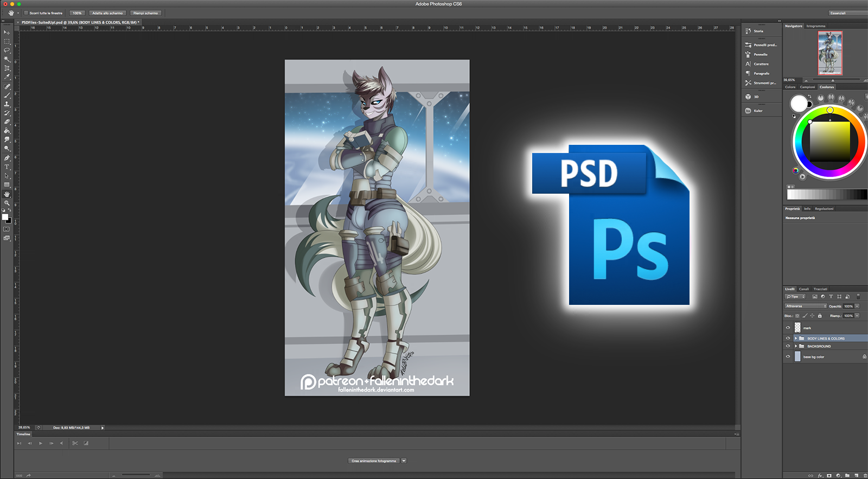Select the Eyedropper tool
Screen dimensions: 868x479
[x=7, y=77]
